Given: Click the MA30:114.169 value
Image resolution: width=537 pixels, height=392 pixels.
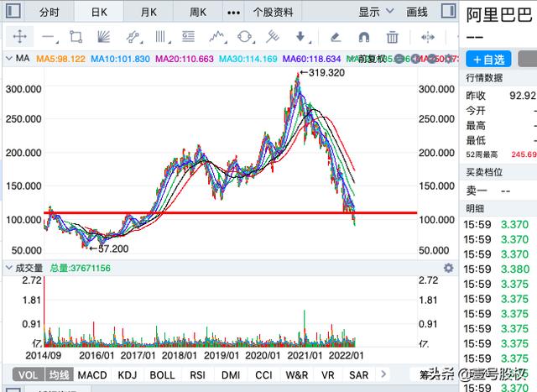Looking at the screenshot, I should pos(248,59).
